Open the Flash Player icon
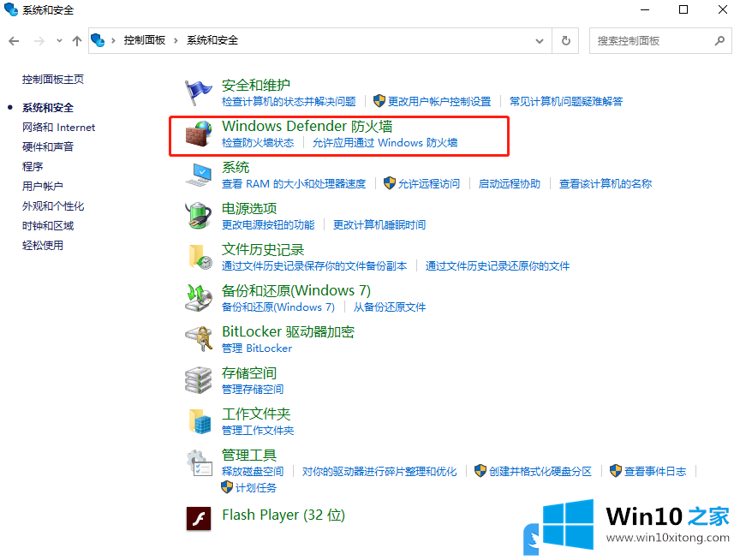Screen dimensions: 740x560 point(198,519)
